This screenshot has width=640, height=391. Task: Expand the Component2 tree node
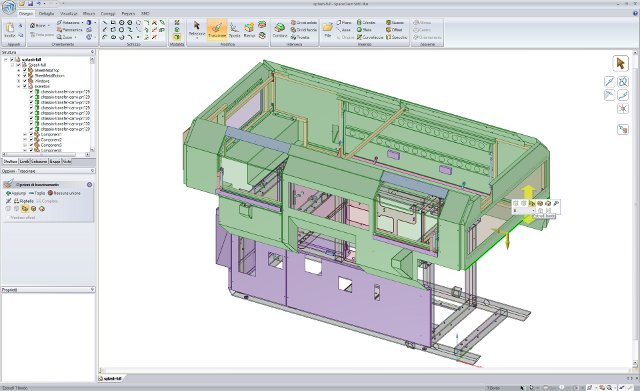(25, 140)
